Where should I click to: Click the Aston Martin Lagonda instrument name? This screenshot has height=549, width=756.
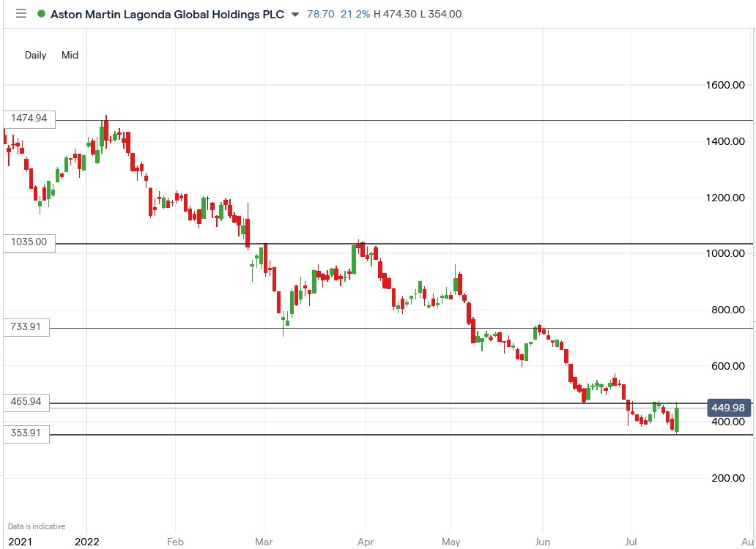(x=168, y=14)
